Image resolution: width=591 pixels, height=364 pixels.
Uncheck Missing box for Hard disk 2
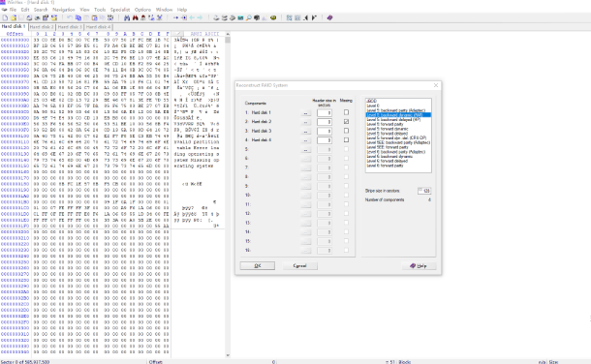(x=346, y=122)
